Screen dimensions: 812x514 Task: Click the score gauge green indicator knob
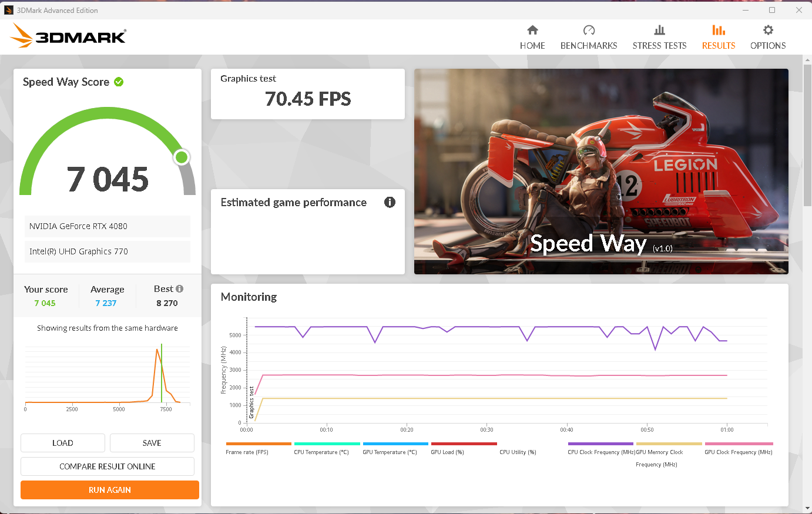pos(182,157)
